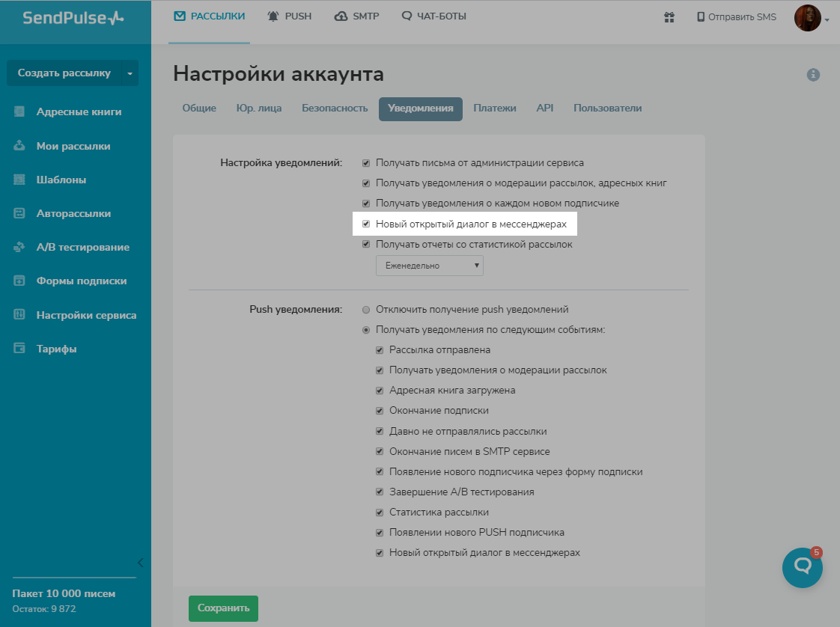840x627 pixels.
Task: Expand the Создать рассылку dropdown arrow
Action: [x=130, y=73]
